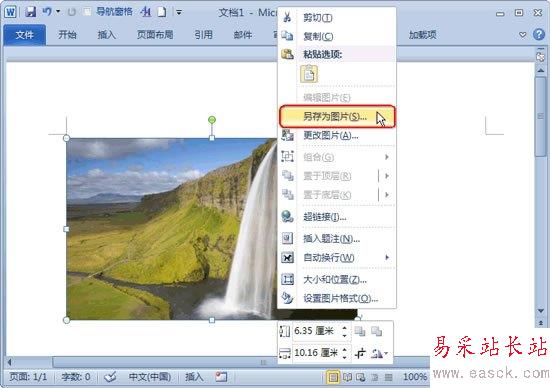Click the greyed Redo icon

pyautogui.click(x=72, y=12)
